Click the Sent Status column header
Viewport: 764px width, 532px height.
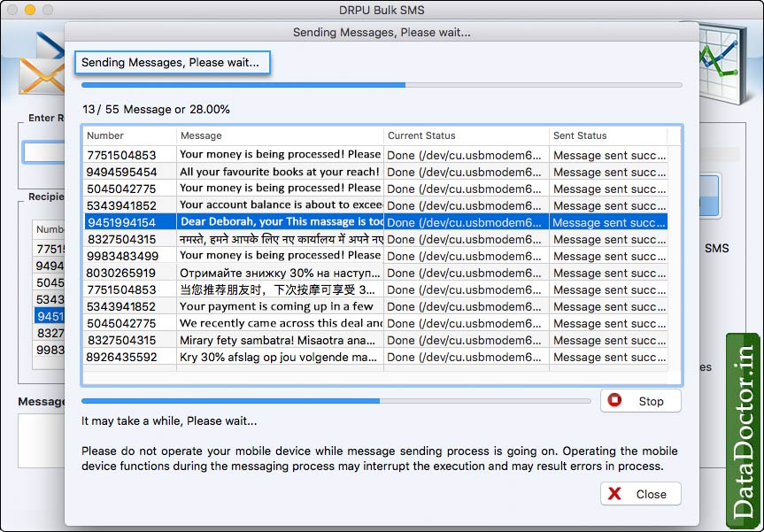(x=608, y=135)
